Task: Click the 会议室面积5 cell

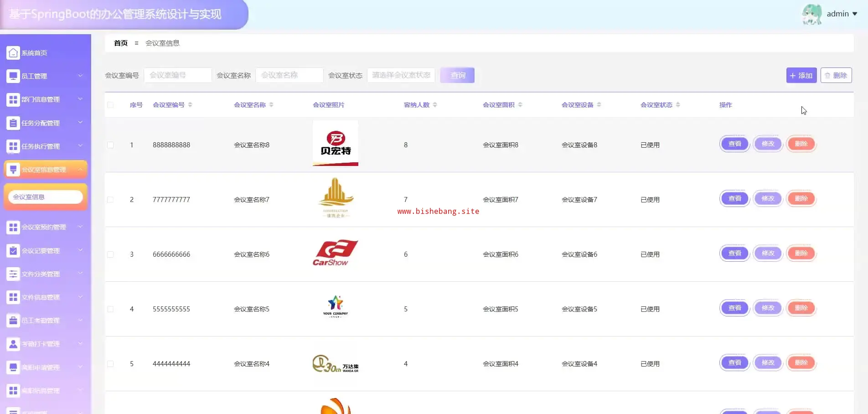Action: coord(501,309)
